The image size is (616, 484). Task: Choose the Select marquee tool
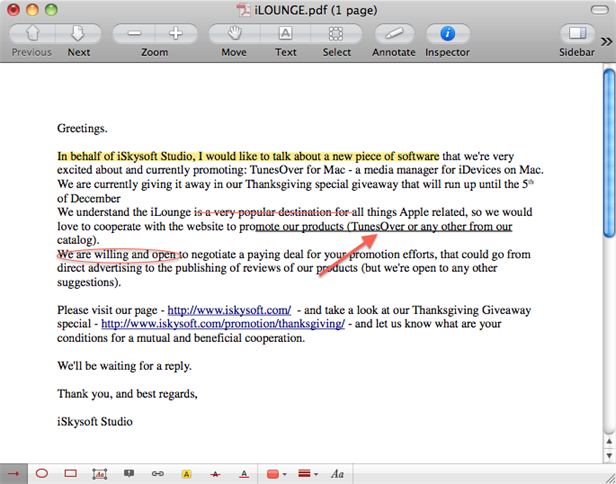336,34
